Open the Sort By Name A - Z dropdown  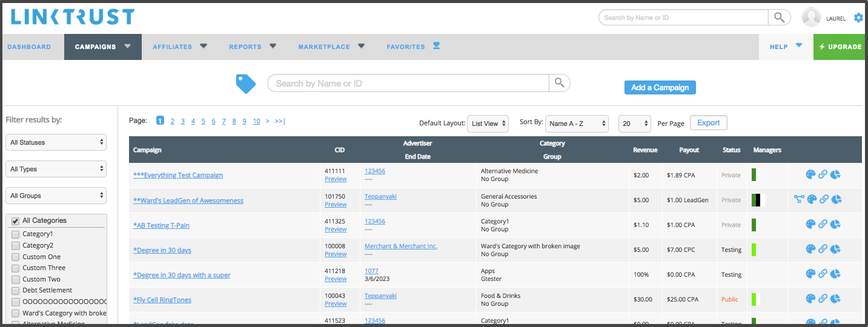(x=577, y=124)
